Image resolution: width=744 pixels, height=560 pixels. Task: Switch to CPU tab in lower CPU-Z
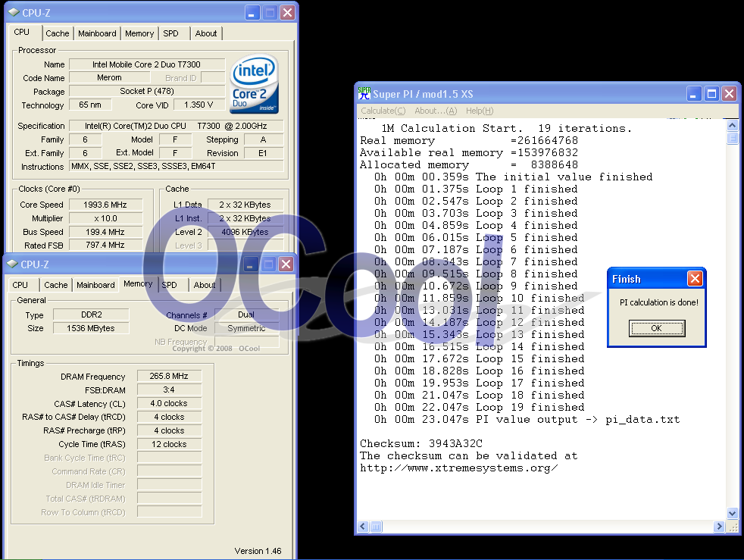pos(20,285)
